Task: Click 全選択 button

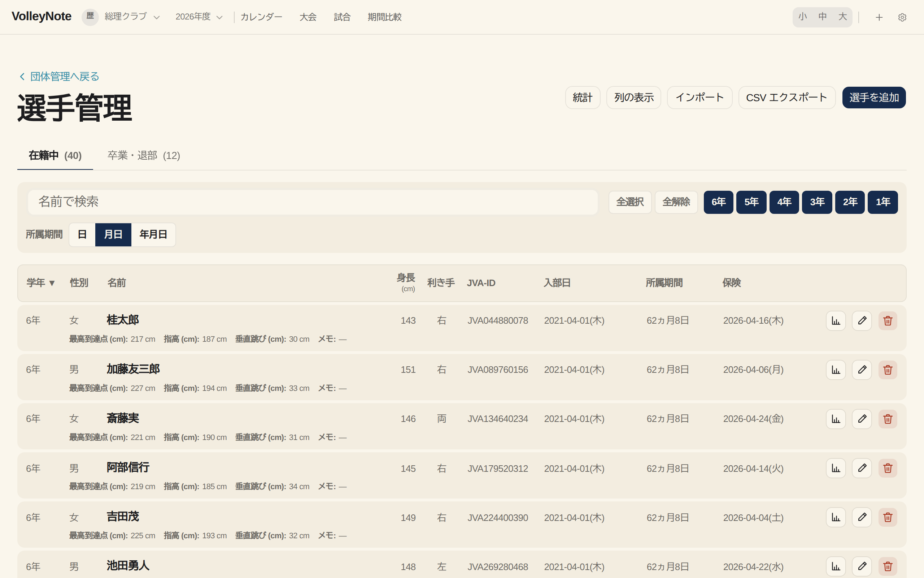Action: point(630,202)
